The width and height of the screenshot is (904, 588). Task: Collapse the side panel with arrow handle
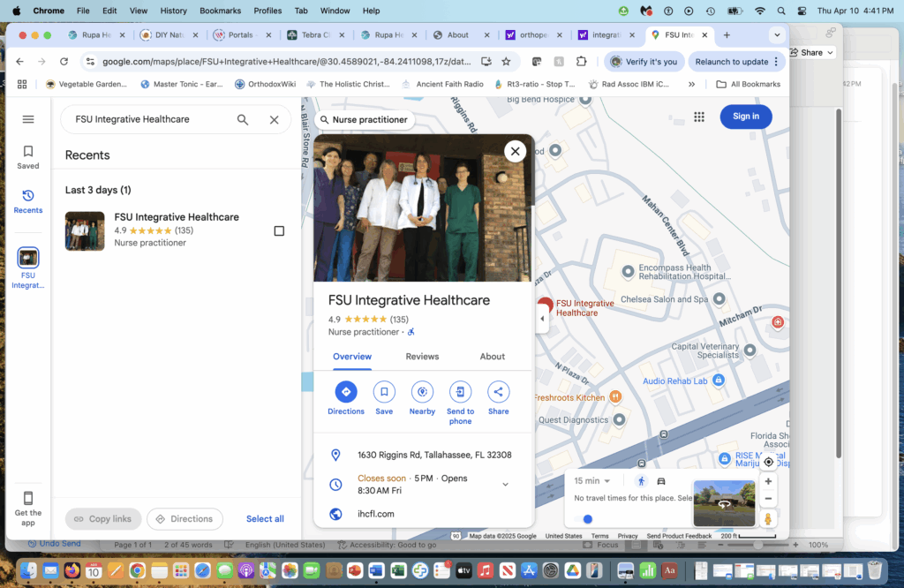click(542, 318)
